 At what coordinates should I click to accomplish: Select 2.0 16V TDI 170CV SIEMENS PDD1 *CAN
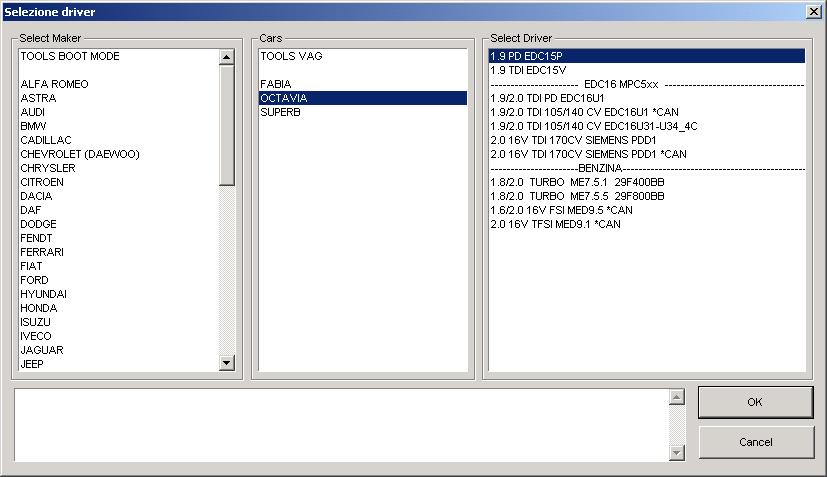tap(647, 154)
